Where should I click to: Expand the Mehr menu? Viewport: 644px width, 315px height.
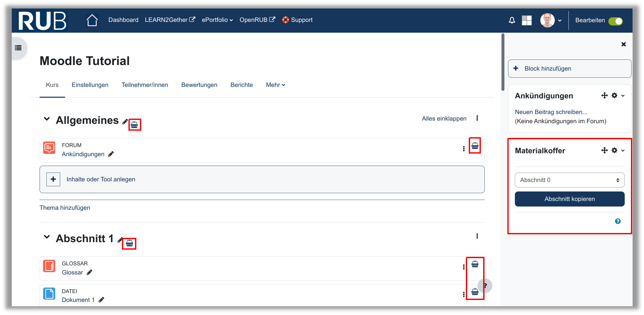coord(275,85)
